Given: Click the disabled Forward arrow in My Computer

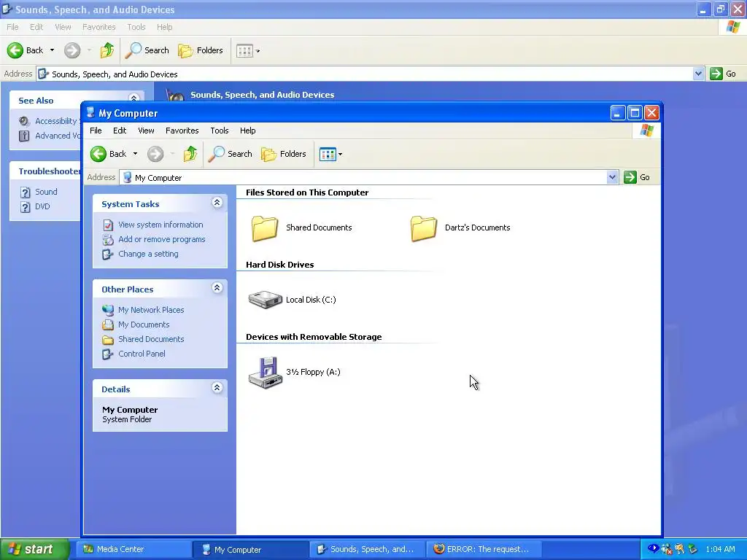Looking at the screenshot, I should tap(155, 154).
